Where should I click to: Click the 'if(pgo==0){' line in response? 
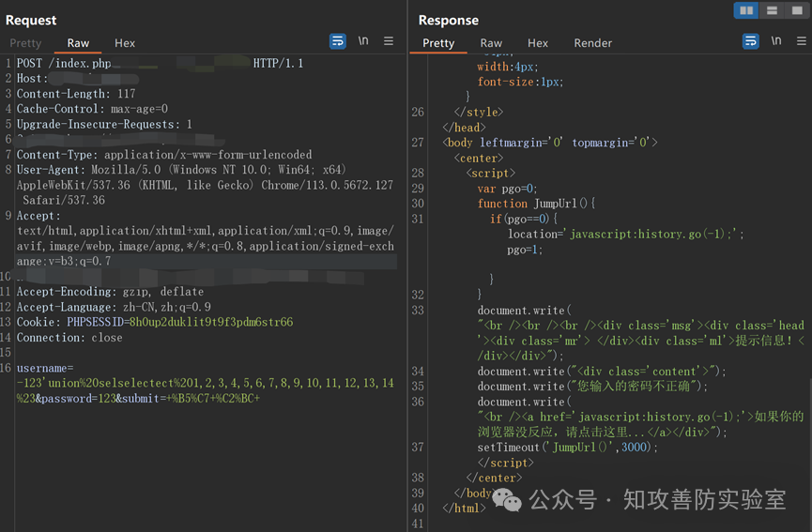pos(524,220)
